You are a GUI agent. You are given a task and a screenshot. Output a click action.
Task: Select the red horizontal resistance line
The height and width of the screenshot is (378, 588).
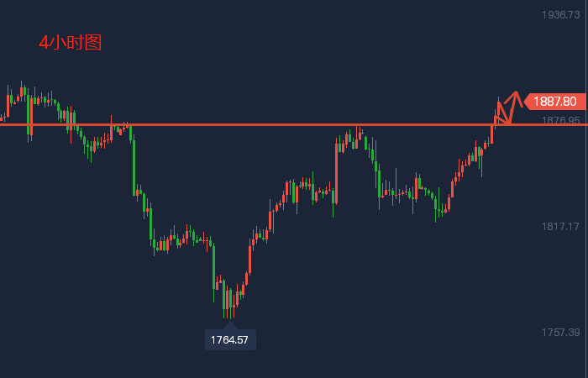pos(252,124)
